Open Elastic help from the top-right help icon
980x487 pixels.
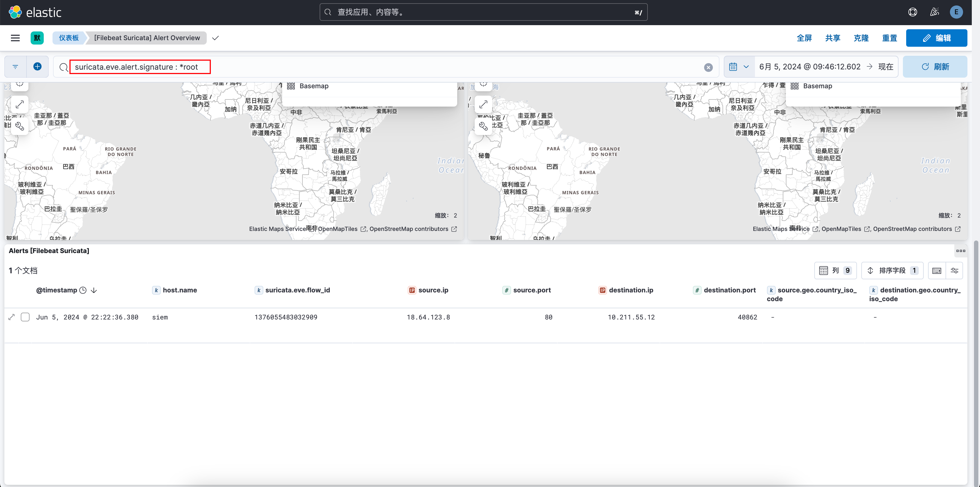point(913,12)
